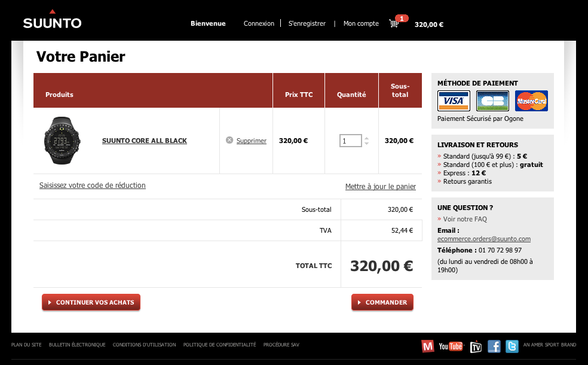Click Standard (jusqu'à 99 €) : 5 € line
The height and width of the screenshot is (365, 588).
click(485, 156)
